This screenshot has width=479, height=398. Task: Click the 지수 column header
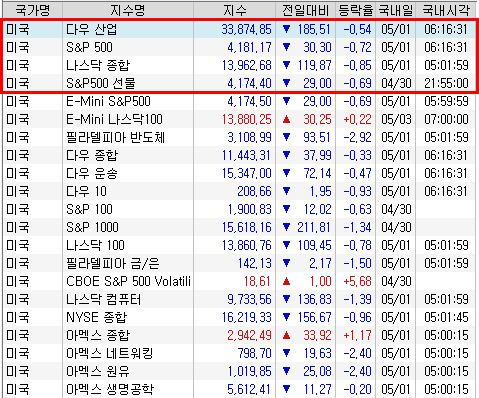pyautogui.click(x=235, y=10)
